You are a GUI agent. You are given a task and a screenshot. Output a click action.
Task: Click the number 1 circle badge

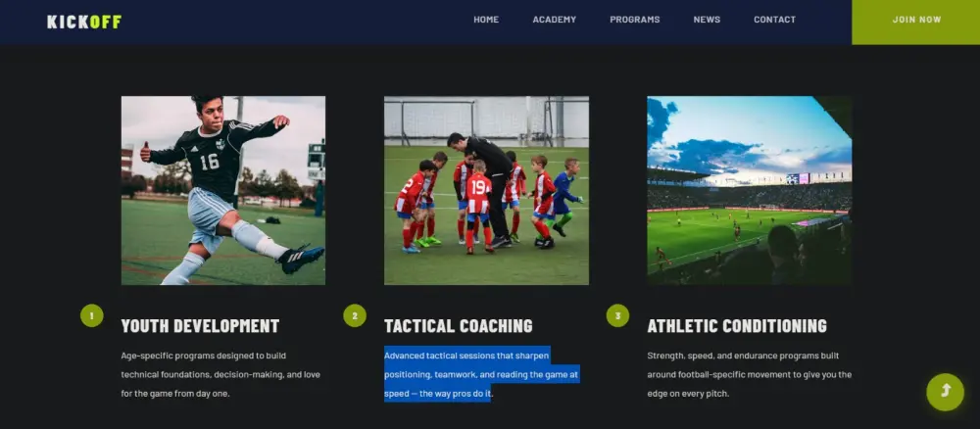tap(92, 315)
